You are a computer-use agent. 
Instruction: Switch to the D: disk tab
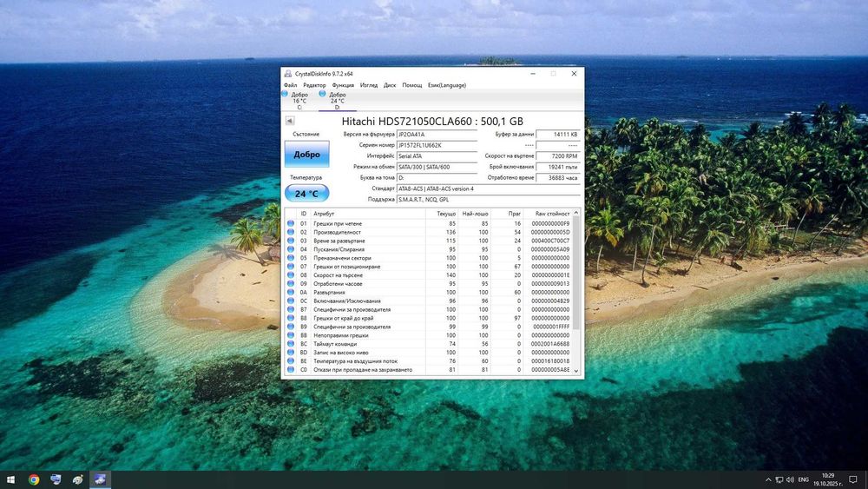(337, 101)
